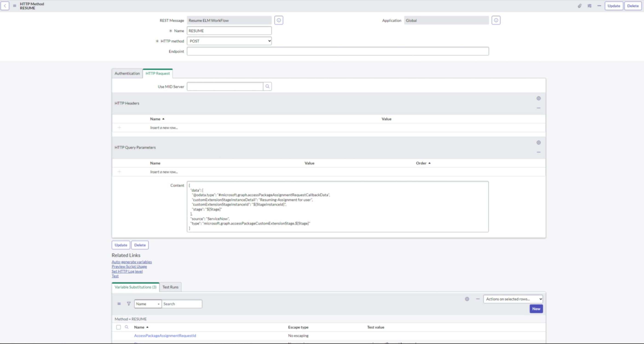Click the 'Method = RESUME' filter breadcrumb
The width and height of the screenshot is (644, 344).
coord(131,319)
